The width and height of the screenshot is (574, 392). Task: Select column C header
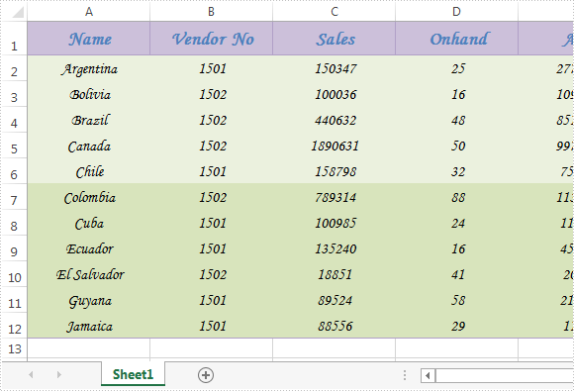335,12
